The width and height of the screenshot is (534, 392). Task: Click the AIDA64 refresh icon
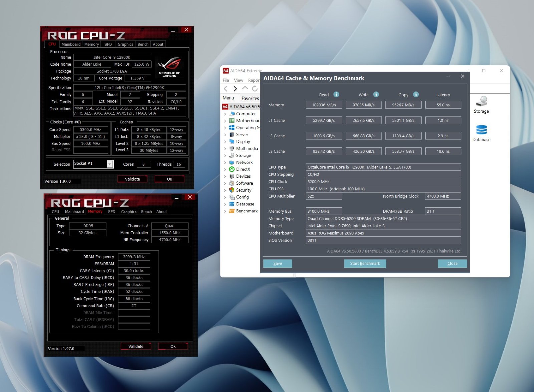click(x=255, y=88)
